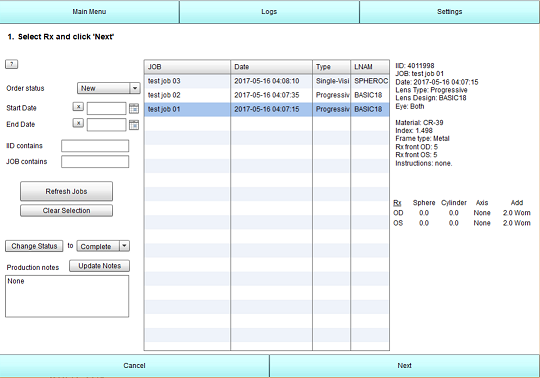This screenshot has height=378, width=540.
Task: Open the Logs tab
Action: coord(269,12)
